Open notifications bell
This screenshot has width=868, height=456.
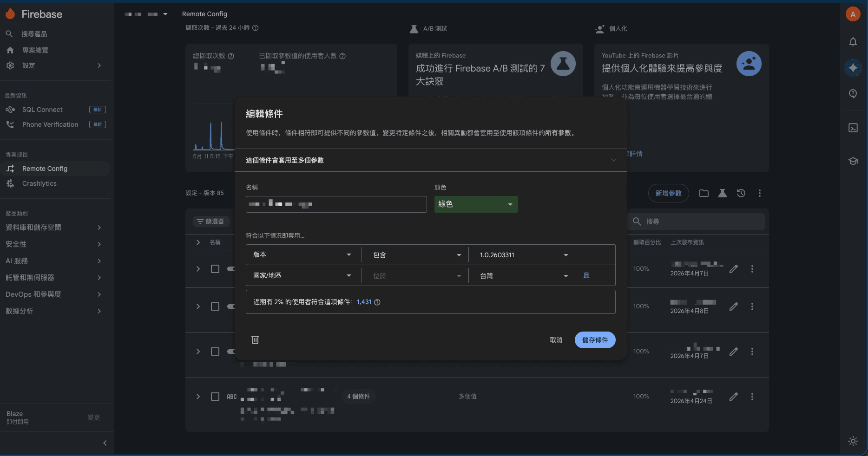click(x=853, y=42)
